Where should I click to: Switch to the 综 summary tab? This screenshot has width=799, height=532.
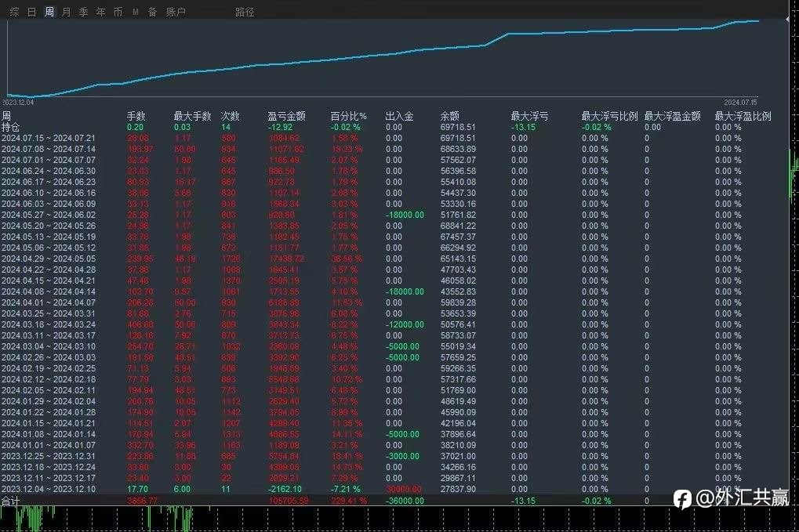[14, 12]
